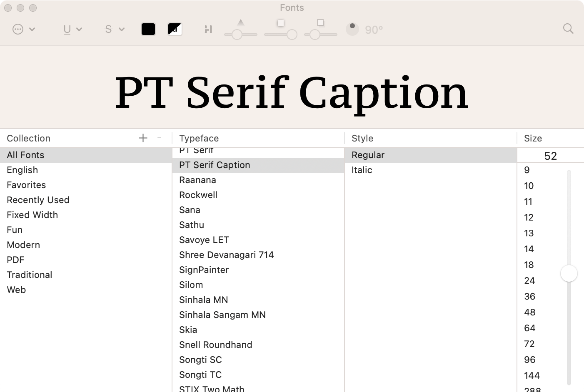The width and height of the screenshot is (584, 392).
Task: Select the All Fonts collection
Action: [x=86, y=155]
